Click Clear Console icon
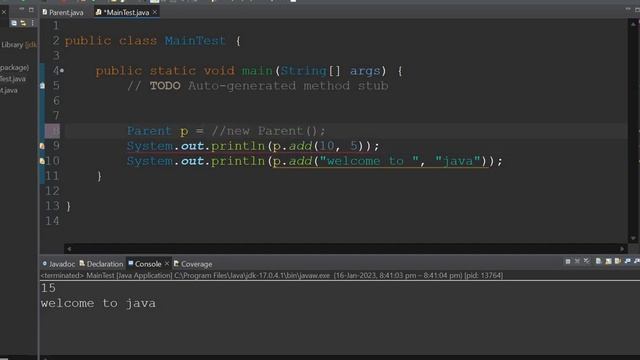Image resolution: width=640 pixels, height=360 pixels. [598, 261]
